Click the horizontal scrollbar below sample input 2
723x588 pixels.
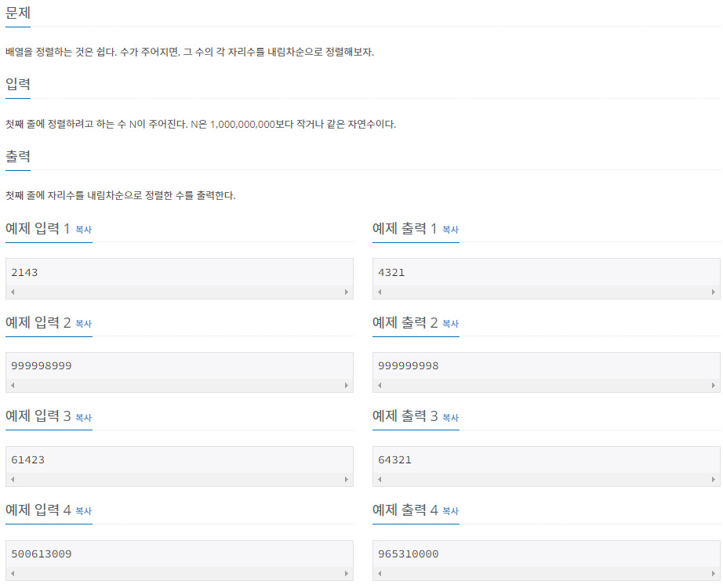180,384
